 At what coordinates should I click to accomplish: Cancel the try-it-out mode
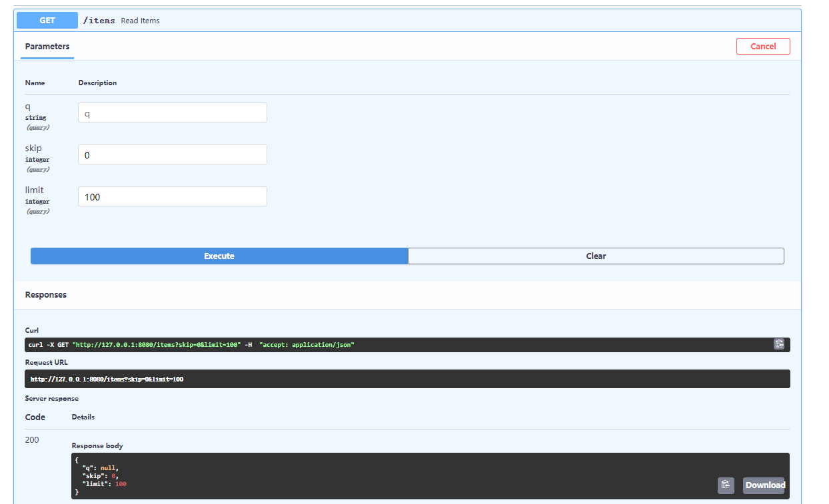point(763,46)
